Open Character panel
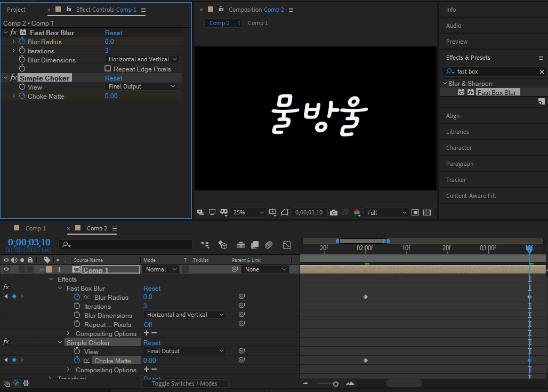This screenshot has width=548, height=392. pyautogui.click(x=458, y=148)
